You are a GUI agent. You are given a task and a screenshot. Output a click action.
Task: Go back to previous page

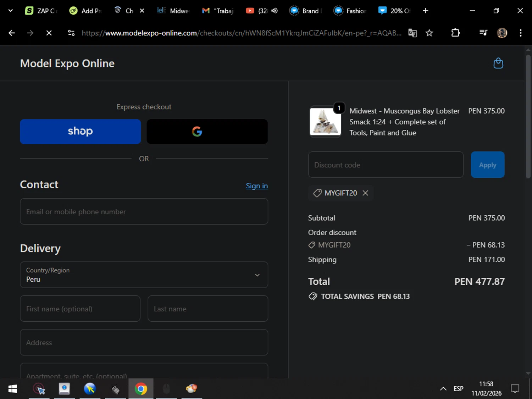coord(12,33)
